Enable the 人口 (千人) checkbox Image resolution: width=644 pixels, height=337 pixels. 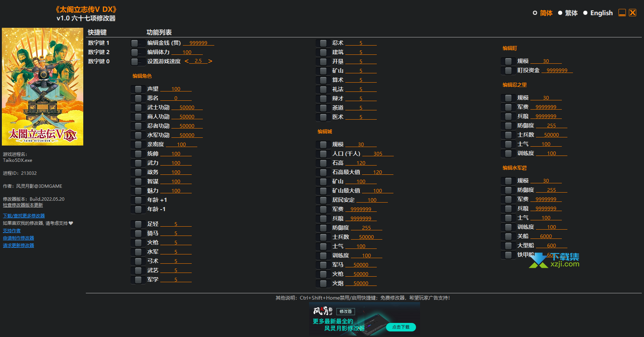pos(323,154)
